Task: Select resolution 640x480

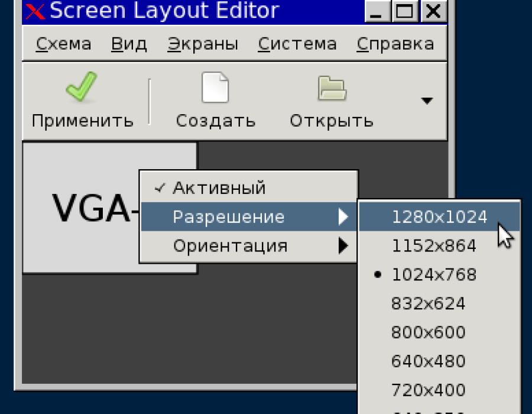Action: pos(439,361)
